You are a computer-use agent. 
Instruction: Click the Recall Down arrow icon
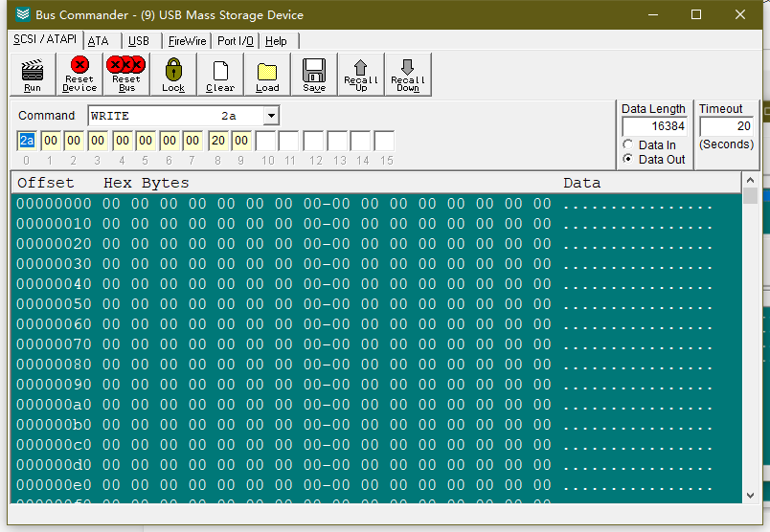click(408, 67)
